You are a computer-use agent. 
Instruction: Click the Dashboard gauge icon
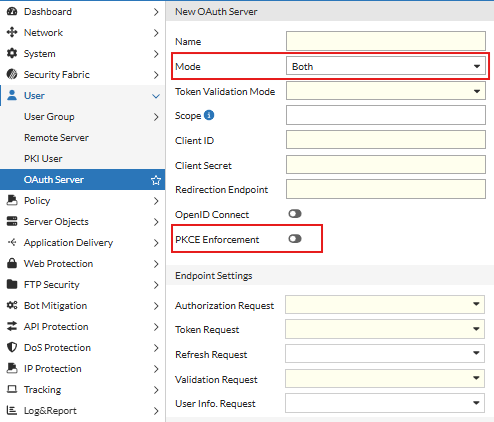point(12,11)
